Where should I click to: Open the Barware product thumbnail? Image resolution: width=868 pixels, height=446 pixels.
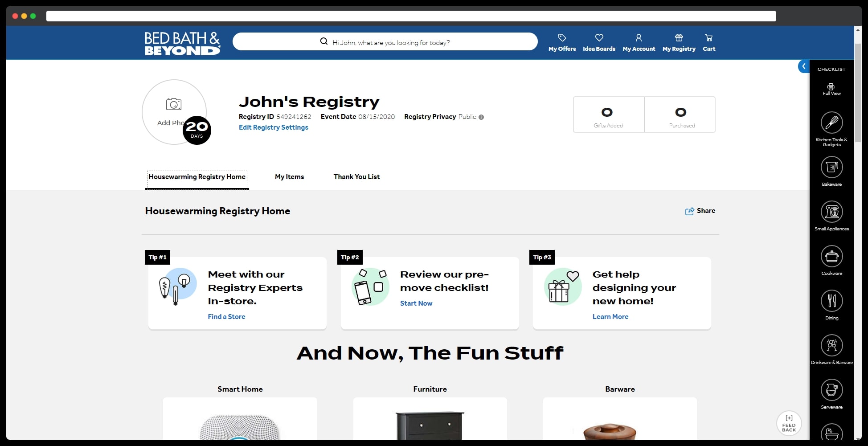coord(620,419)
